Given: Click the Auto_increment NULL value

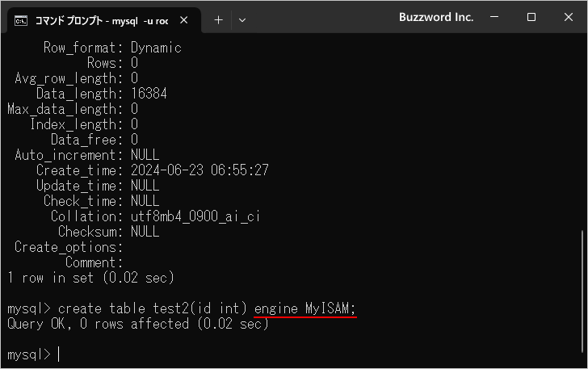Looking at the screenshot, I should [145, 155].
